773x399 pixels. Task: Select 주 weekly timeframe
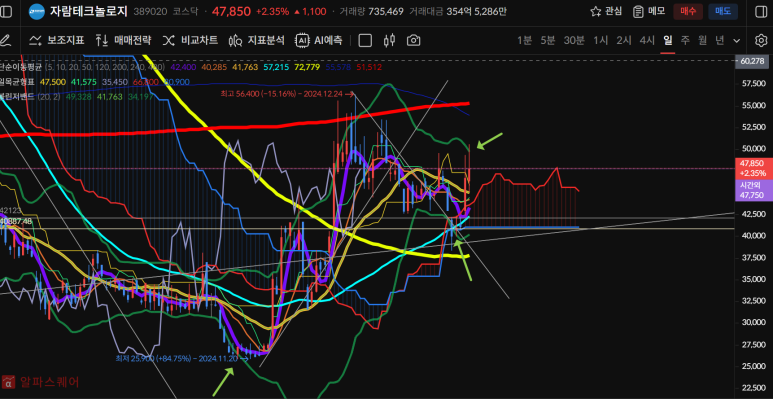(x=685, y=40)
